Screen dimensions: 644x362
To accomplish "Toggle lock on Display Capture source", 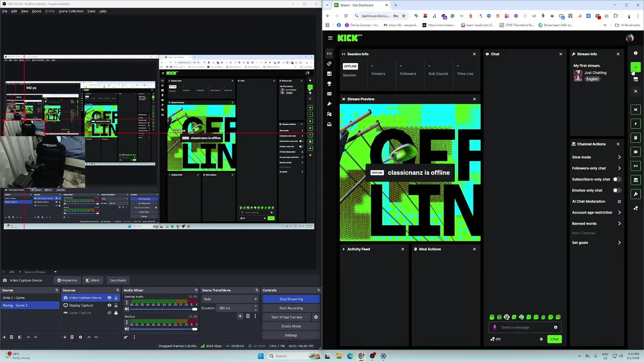I will point(116,305).
